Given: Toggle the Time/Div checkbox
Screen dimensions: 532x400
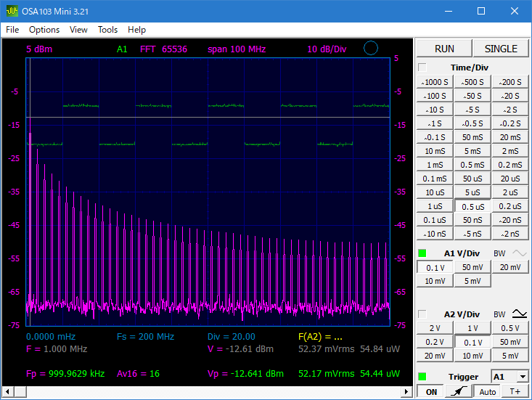Looking at the screenshot, I should click(422, 68).
